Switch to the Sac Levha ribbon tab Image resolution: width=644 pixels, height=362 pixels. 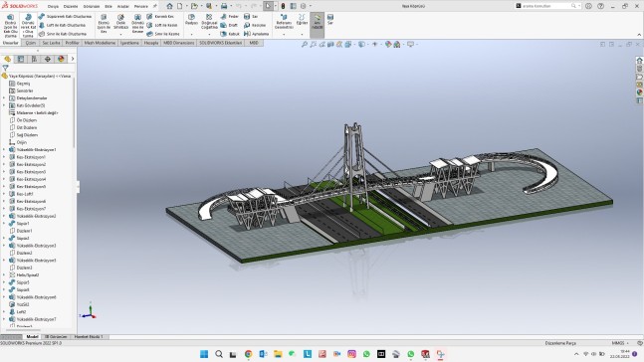[52, 43]
